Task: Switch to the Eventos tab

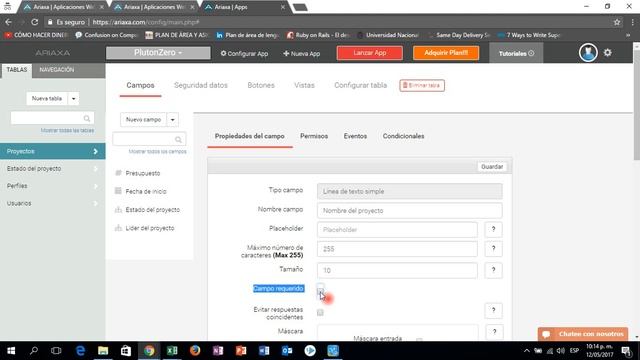Action: click(355, 136)
